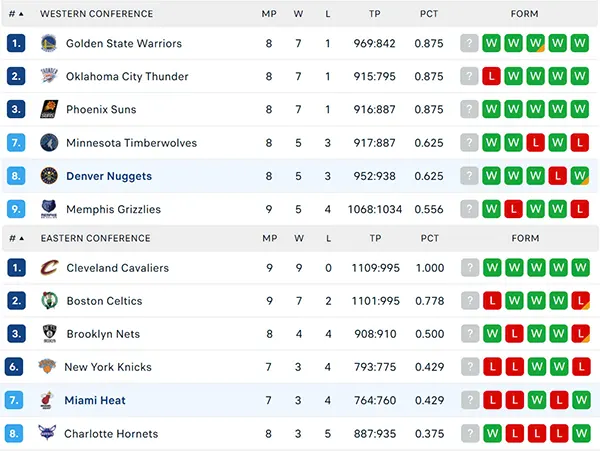Click the Oklahoma City Thunder logo
600x451 pixels.
coord(49,76)
